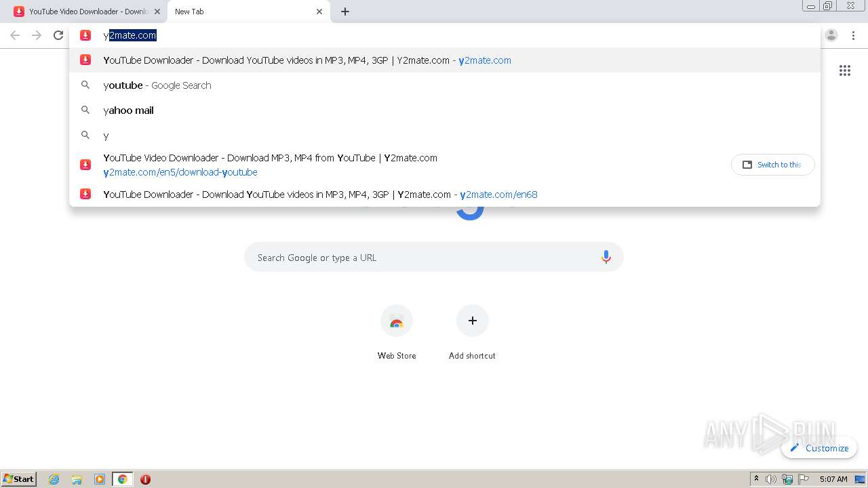This screenshot has width=868, height=488.
Task: Go forward to the next page
Action: (37, 35)
